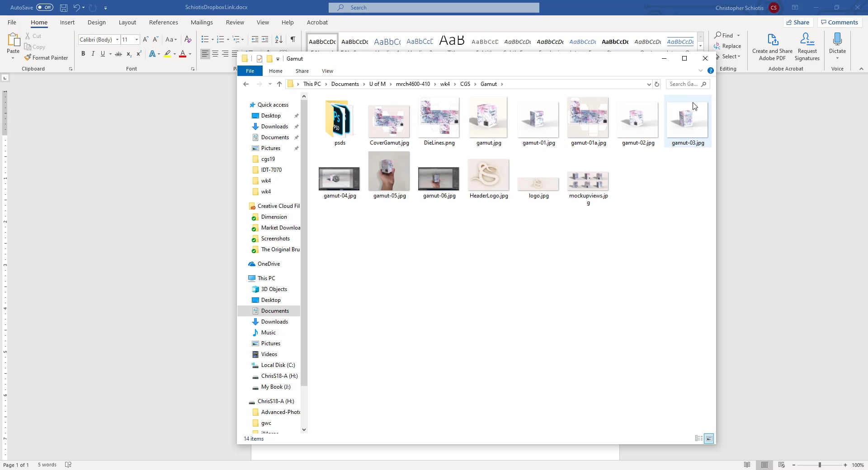Expand the address bar history dropdown
Image resolution: width=868 pixels, height=470 pixels.
click(x=649, y=84)
